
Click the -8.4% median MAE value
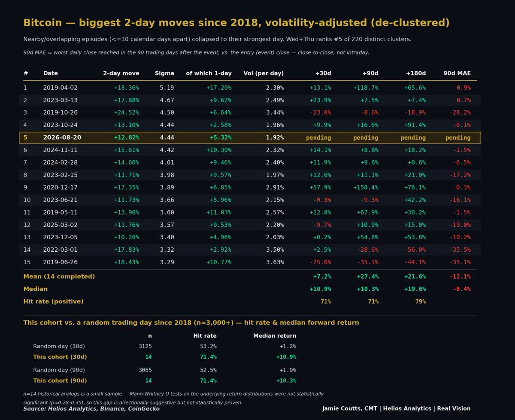462,289
